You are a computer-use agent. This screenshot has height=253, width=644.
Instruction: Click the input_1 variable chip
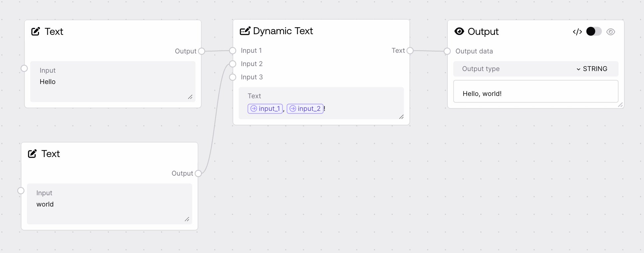click(x=265, y=109)
